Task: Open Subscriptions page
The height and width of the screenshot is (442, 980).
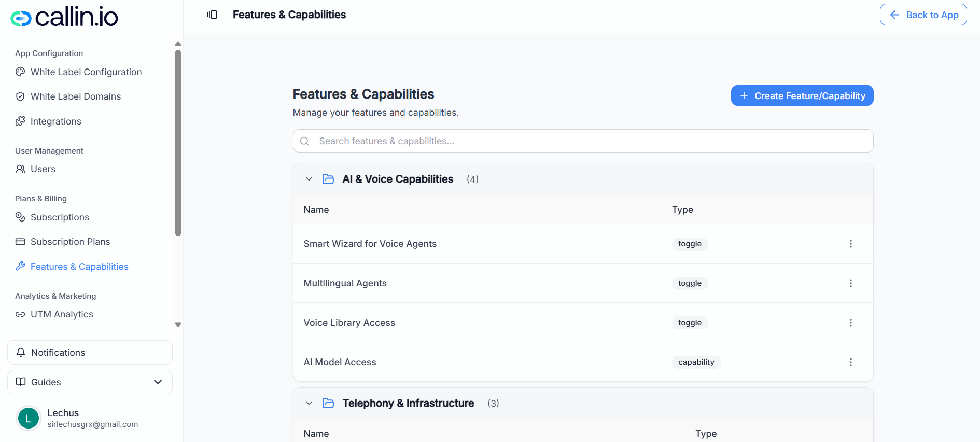Action: [x=60, y=217]
